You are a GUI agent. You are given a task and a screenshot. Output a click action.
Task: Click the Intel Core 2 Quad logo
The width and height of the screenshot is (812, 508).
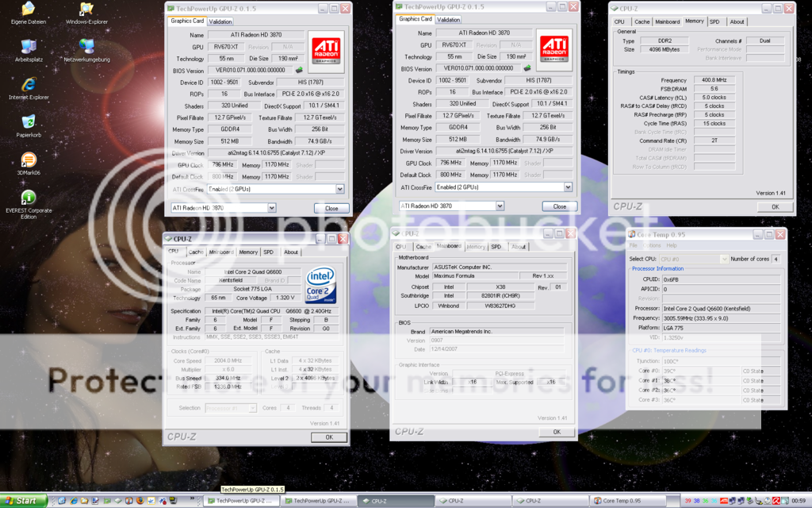point(320,285)
